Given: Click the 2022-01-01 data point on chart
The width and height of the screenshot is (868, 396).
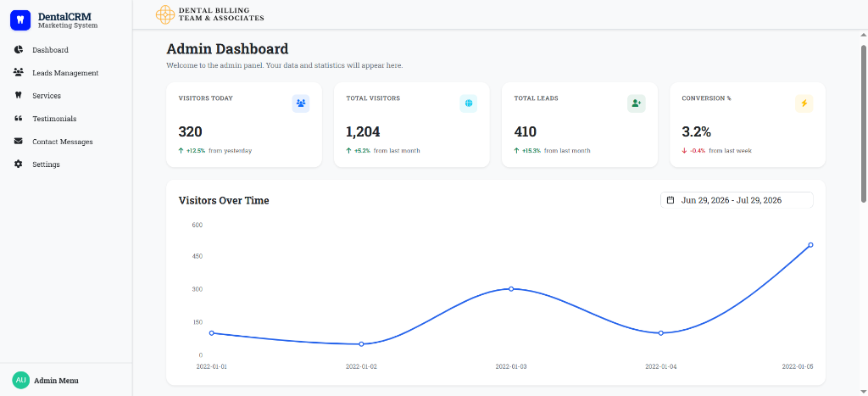Looking at the screenshot, I should 212,333.
